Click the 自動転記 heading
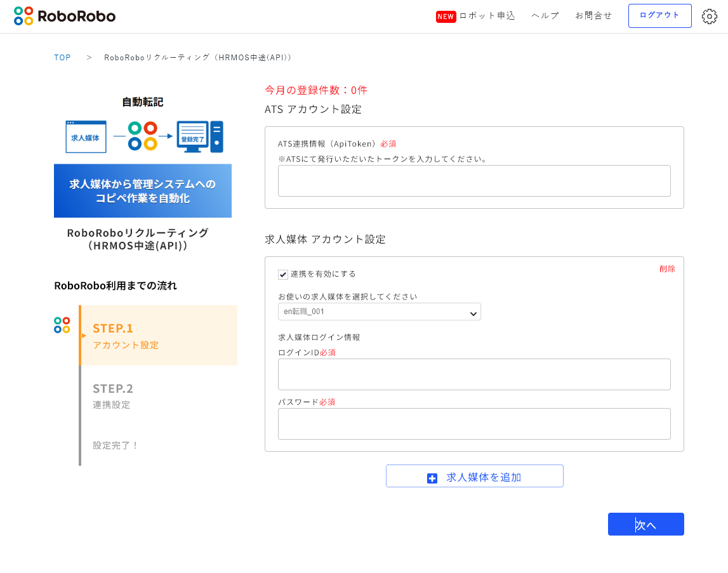 (143, 102)
